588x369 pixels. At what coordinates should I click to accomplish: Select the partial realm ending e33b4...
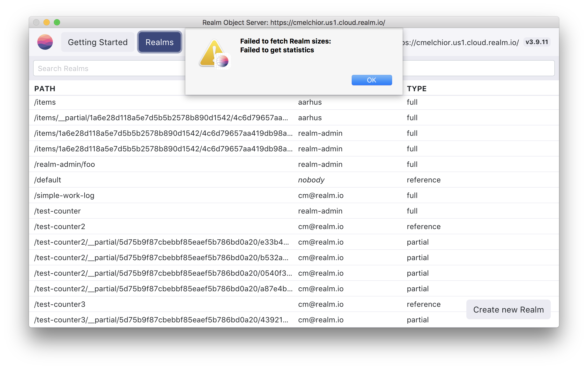coord(294,242)
